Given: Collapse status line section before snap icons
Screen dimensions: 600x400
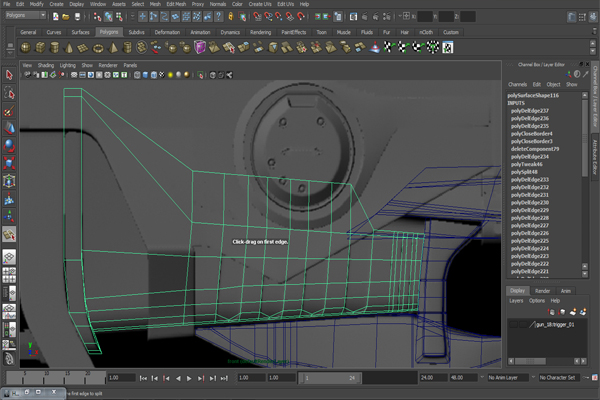Looking at the screenshot, I should (x=250, y=16).
